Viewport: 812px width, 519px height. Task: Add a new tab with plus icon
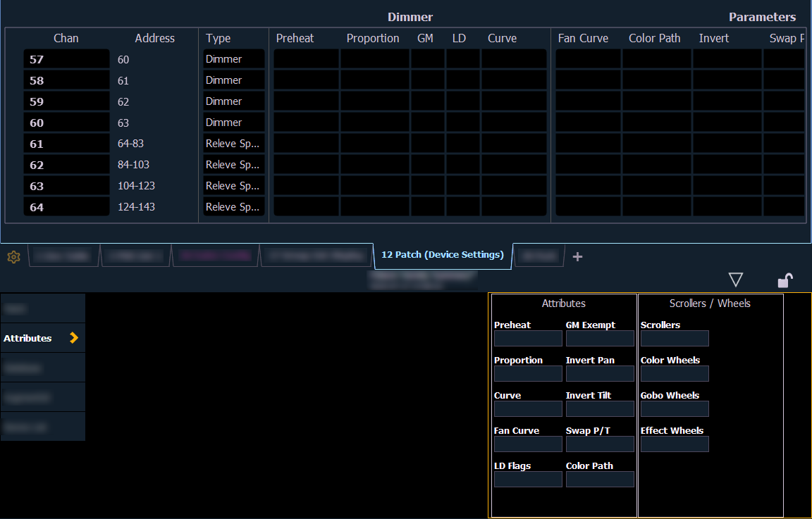pos(577,257)
